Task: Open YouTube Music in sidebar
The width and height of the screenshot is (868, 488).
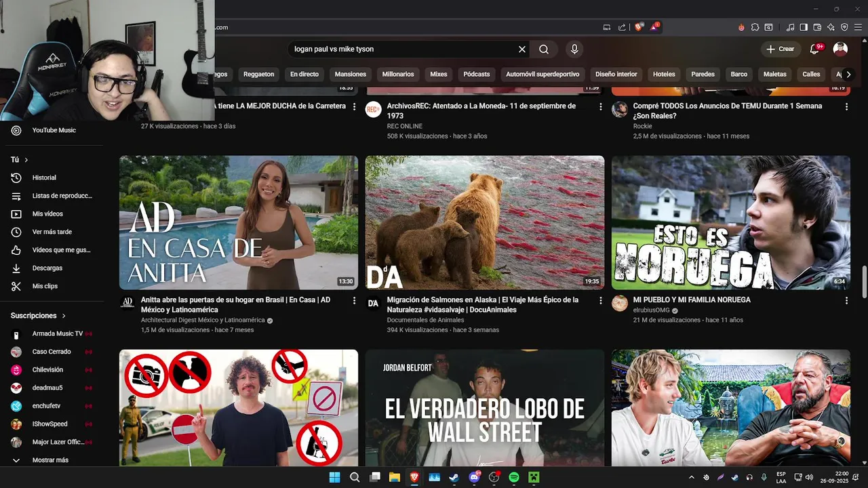Action: 54,130
